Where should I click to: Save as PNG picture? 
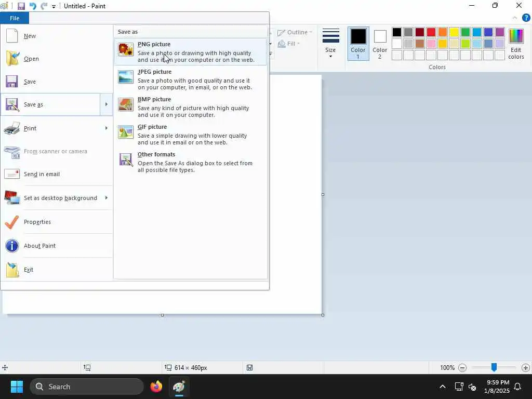pyautogui.click(x=190, y=51)
